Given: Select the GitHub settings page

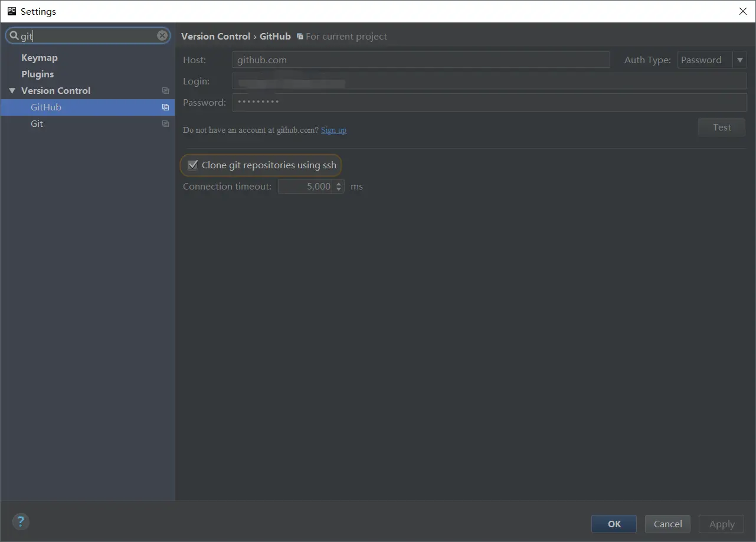Looking at the screenshot, I should click(87, 107).
